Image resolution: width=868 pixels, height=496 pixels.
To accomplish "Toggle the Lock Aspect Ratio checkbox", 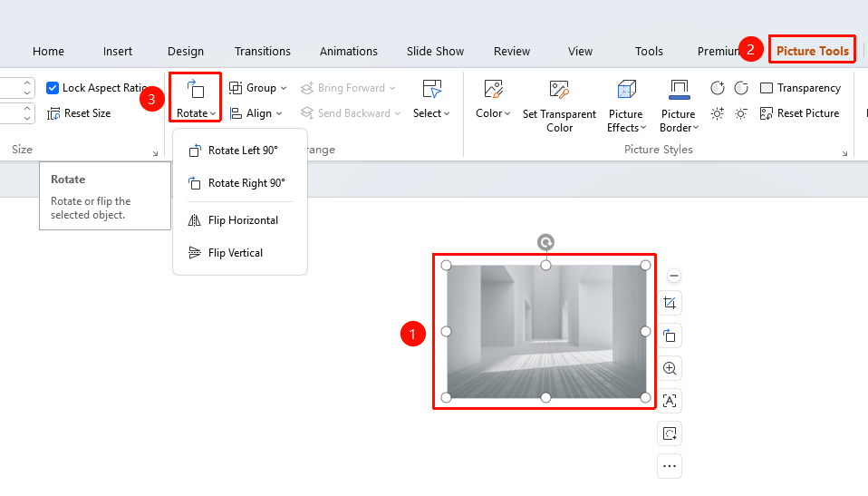I will point(53,88).
